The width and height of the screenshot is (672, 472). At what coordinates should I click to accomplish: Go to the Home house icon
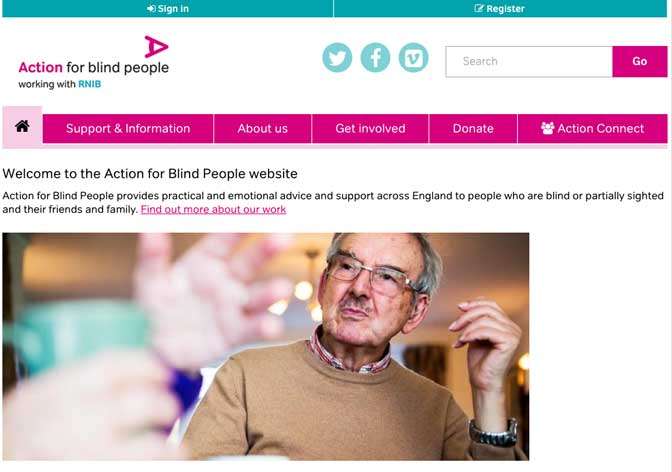22,126
